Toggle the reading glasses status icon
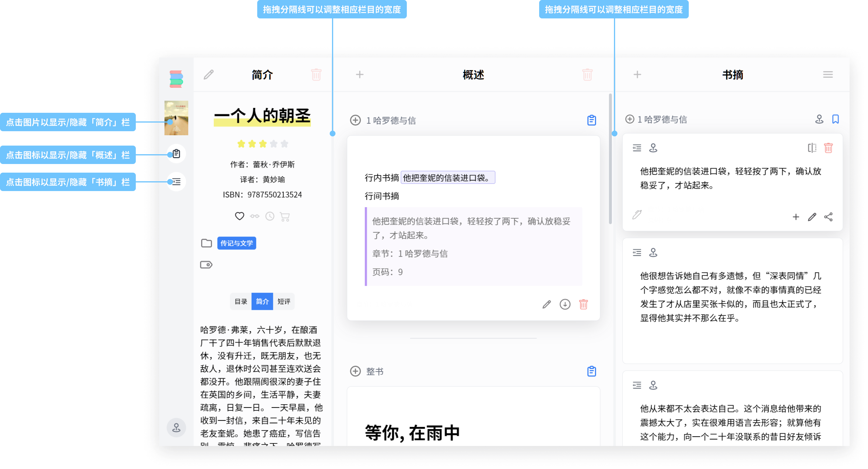The width and height of the screenshot is (868, 469). click(255, 216)
